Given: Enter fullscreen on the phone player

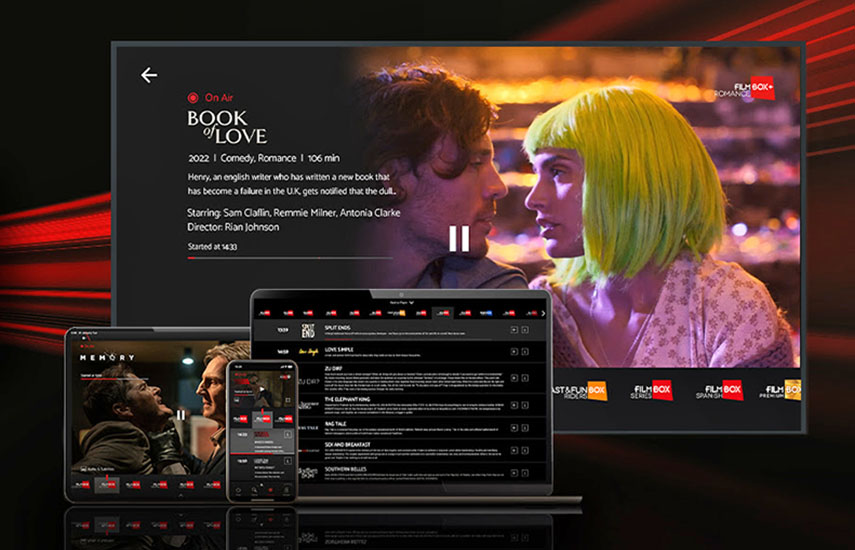Looking at the screenshot, I should pyautogui.click(x=287, y=400).
